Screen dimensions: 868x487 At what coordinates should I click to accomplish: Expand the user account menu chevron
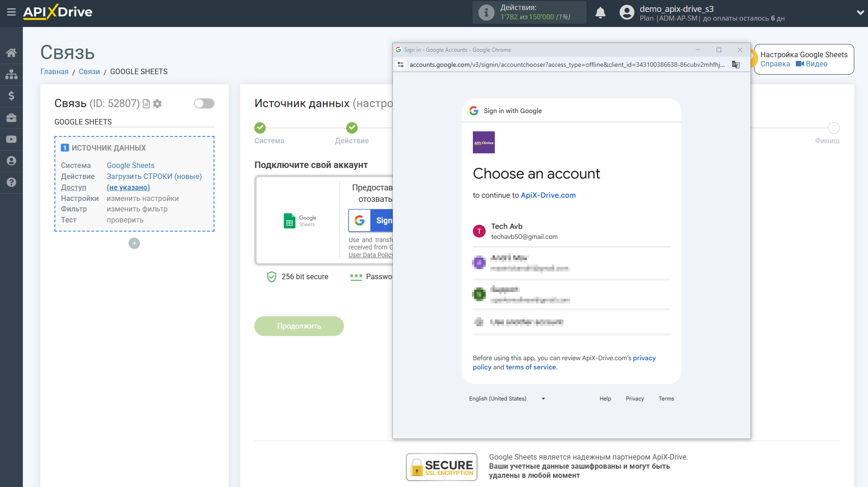(860, 13)
